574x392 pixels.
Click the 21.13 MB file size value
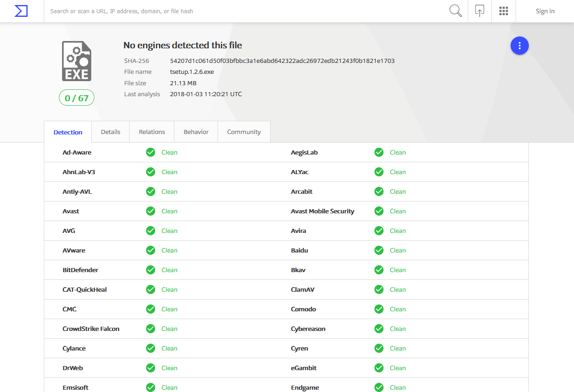(x=183, y=83)
